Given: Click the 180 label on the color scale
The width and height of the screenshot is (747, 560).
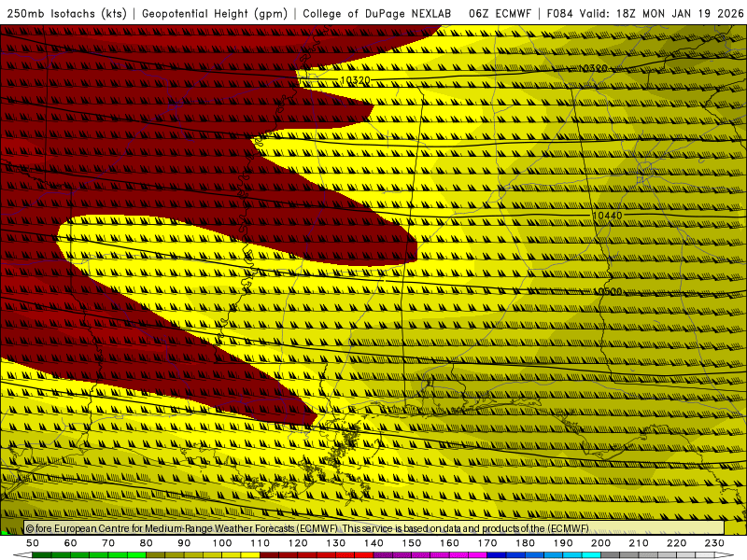Looking at the screenshot, I should coord(525,543).
